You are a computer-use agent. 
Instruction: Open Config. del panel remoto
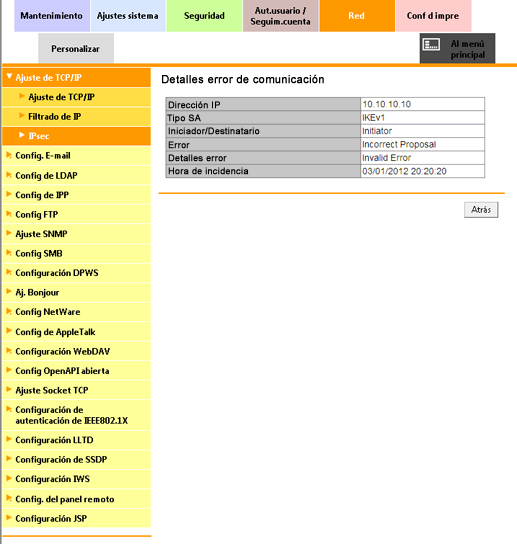coord(76,499)
